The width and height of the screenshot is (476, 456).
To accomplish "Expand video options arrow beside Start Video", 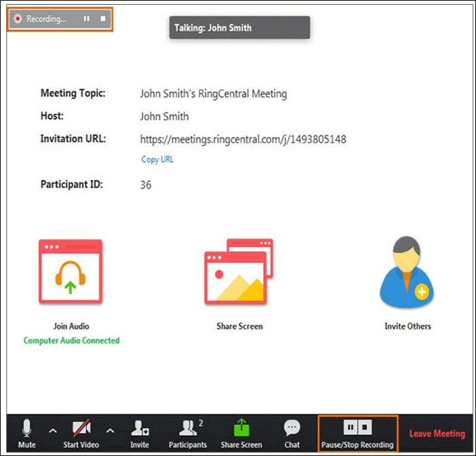I will point(110,430).
